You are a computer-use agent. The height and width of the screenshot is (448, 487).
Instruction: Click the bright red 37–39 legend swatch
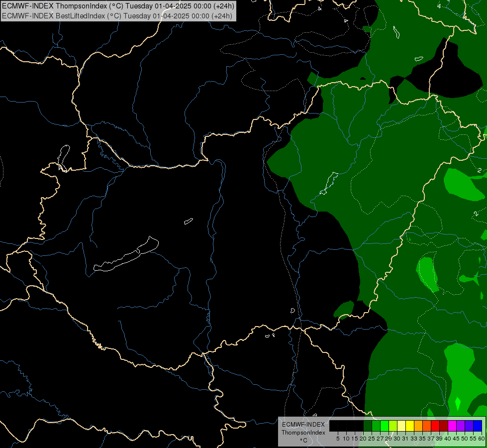point(435,426)
